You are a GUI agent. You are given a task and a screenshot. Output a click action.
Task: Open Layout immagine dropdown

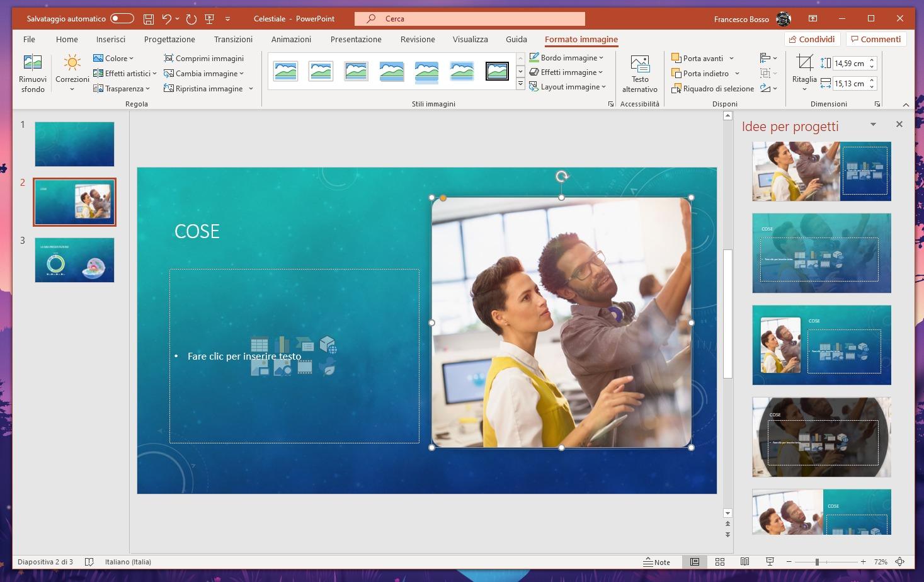coord(568,86)
